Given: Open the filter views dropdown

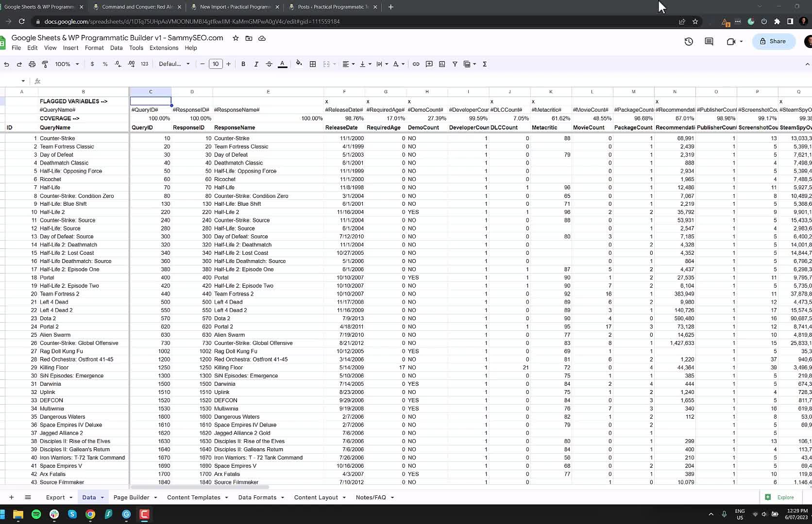Looking at the screenshot, I should tap(470, 64).
